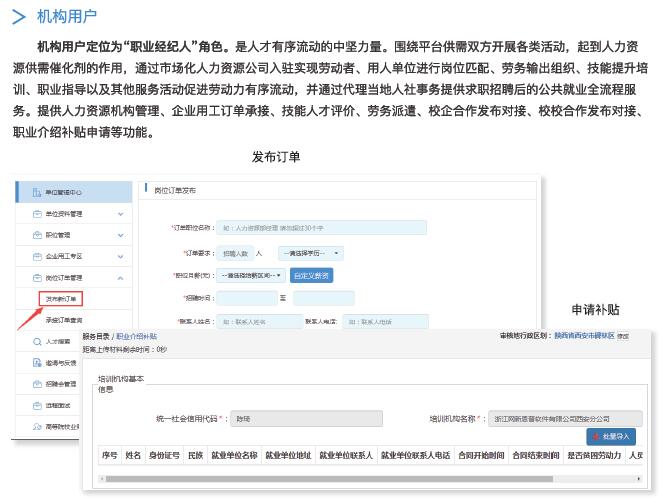The image size is (661, 498).
Task: Click the 单位管理中心 building icon
Action: point(36,192)
